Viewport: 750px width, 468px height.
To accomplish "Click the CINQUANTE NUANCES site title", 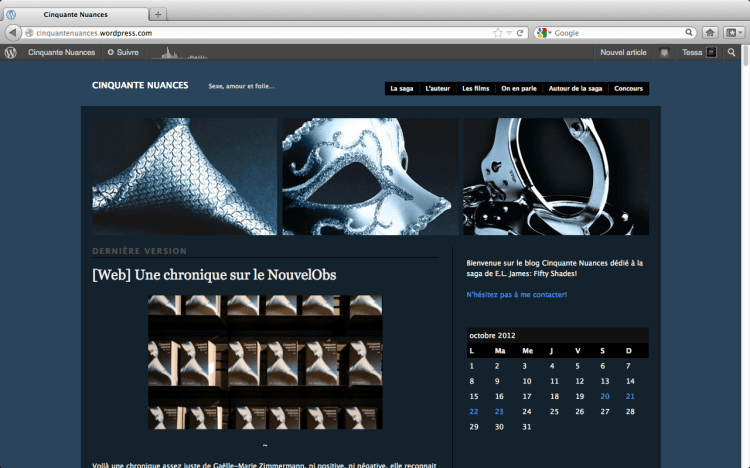I will (140, 85).
